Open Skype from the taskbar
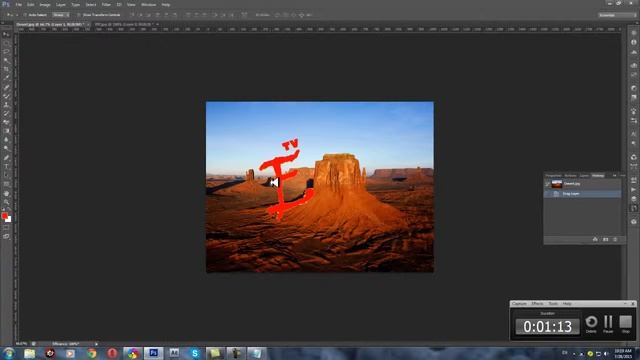This screenshot has width=640, height=360. (x=195, y=353)
